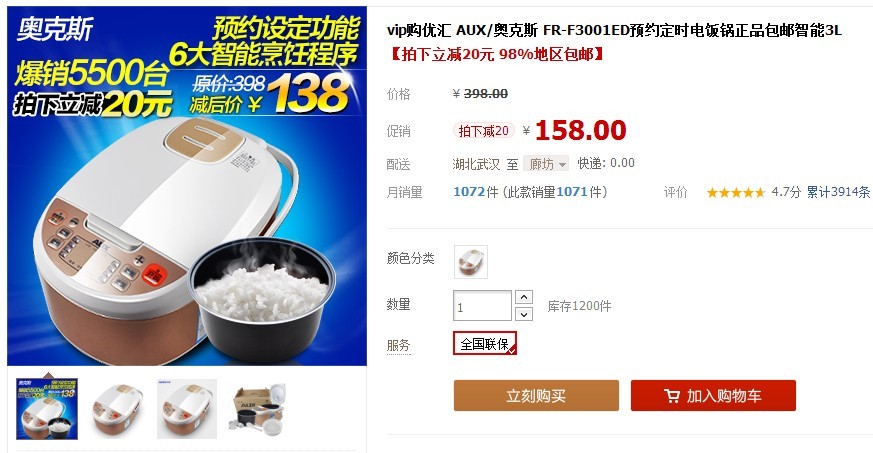Select the 全国联保 service option
This screenshot has width=873, height=453.
[x=485, y=343]
